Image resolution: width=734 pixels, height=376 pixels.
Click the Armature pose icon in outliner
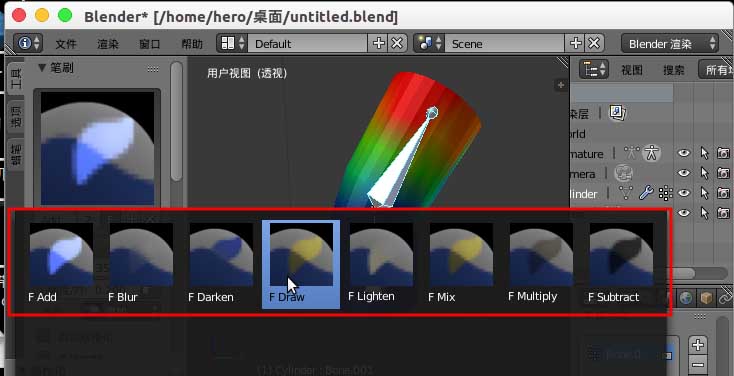(x=651, y=154)
